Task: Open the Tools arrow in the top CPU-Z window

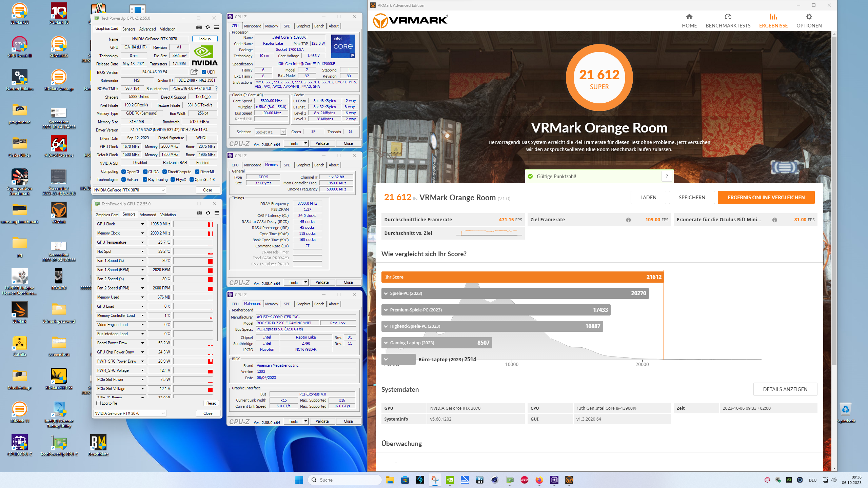Action: click(305, 143)
